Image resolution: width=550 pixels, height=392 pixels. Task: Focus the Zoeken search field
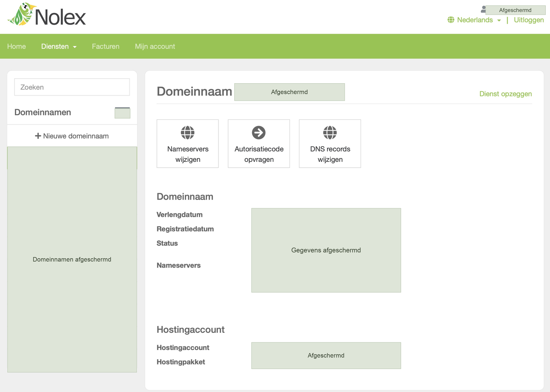(72, 87)
